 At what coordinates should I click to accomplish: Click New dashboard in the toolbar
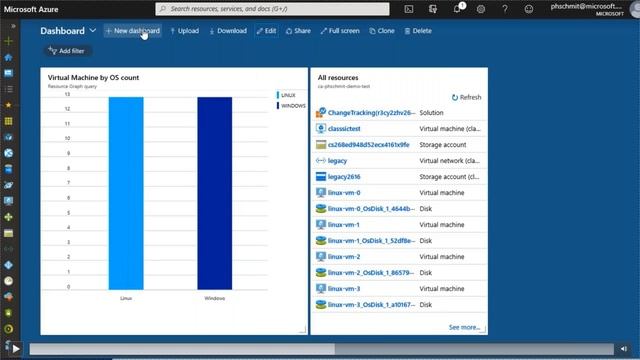pos(133,31)
